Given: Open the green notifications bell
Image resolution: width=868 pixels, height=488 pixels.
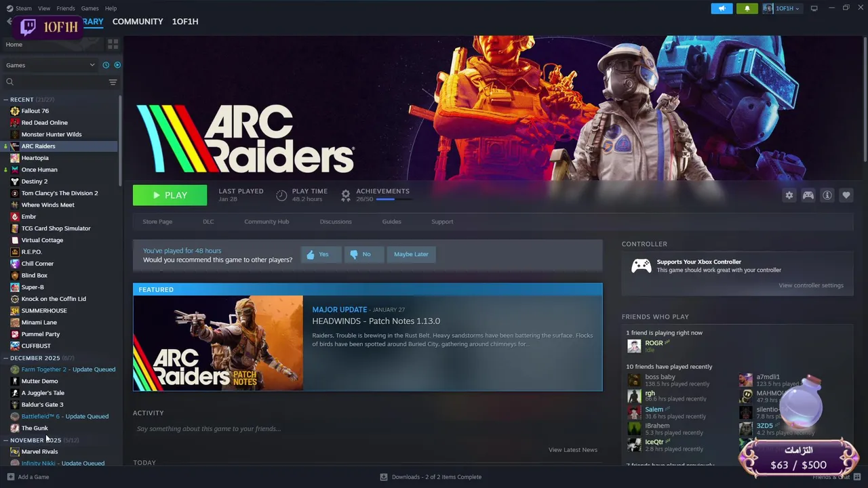Looking at the screenshot, I should pyautogui.click(x=747, y=8).
